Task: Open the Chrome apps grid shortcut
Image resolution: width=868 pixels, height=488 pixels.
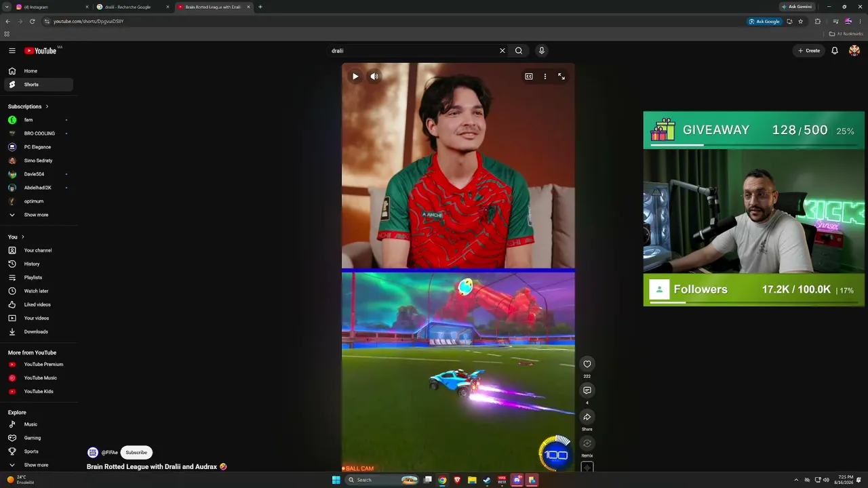Action: pyautogui.click(x=7, y=34)
